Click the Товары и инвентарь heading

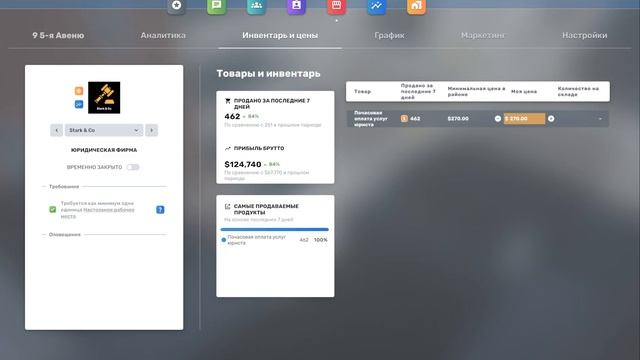click(x=268, y=73)
